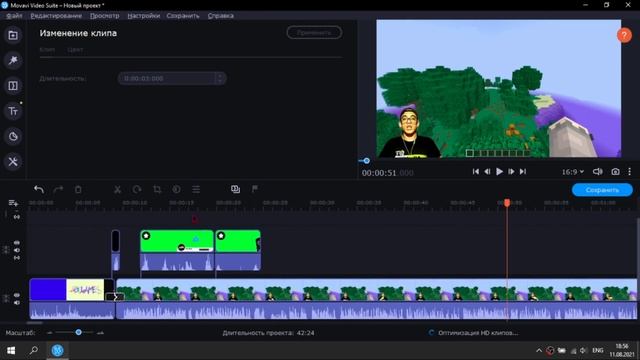Screen dimensions: 640x360
Task: Click the transition icon between main clips
Action: (115, 297)
